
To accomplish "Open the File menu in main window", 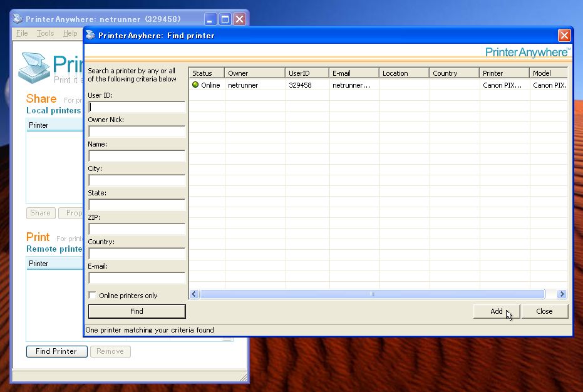I will point(22,33).
